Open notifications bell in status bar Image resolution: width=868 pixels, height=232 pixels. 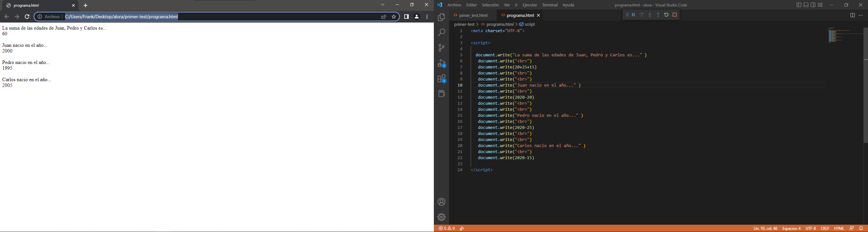point(861,228)
